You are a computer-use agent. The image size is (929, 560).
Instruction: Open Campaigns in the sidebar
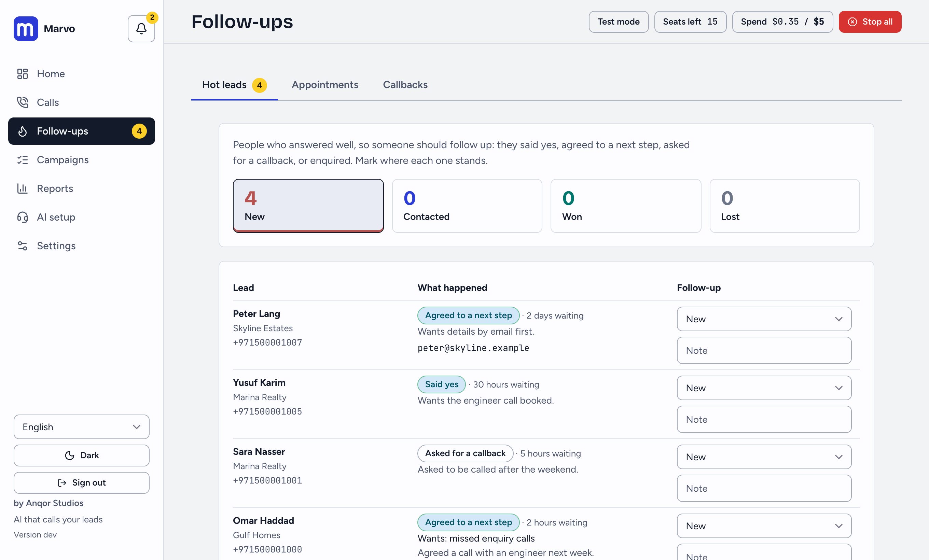[x=81, y=160]
